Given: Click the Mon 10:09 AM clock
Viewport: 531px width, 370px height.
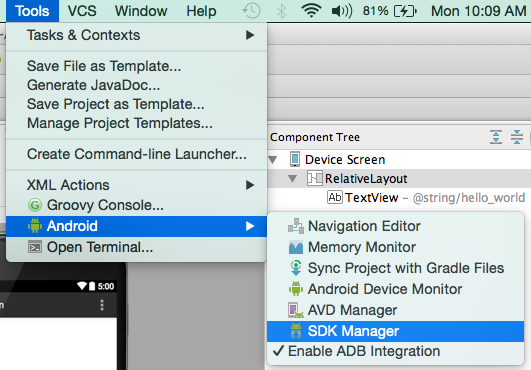Looking at the screenshot, I should [479, 11].
